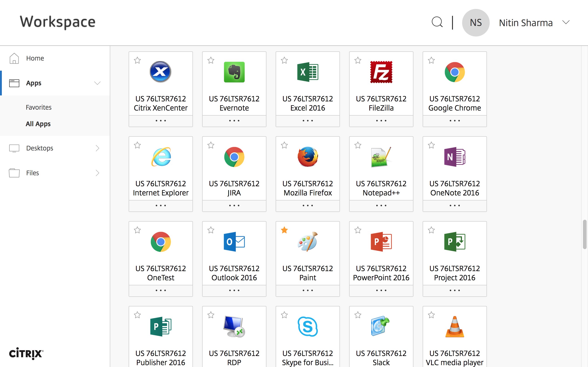588x367 pixels.
Task: Open the Evernote app icon
Action: [234, 72]
